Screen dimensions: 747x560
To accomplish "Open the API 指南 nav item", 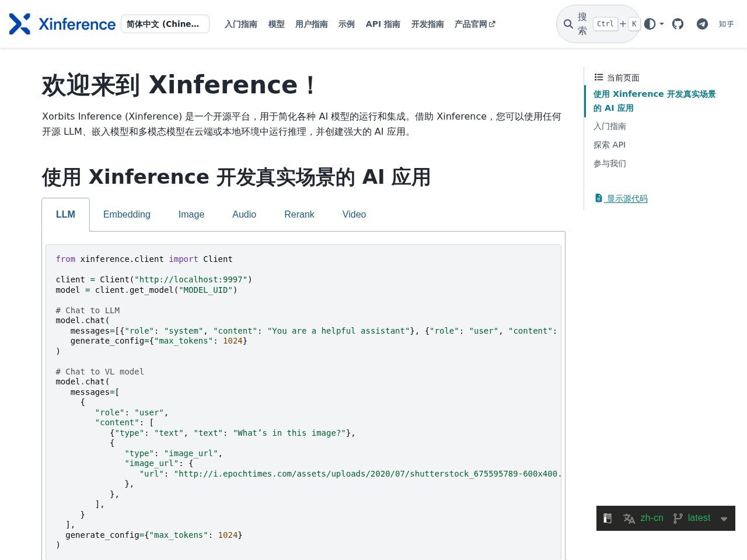I will pos(383,24).
